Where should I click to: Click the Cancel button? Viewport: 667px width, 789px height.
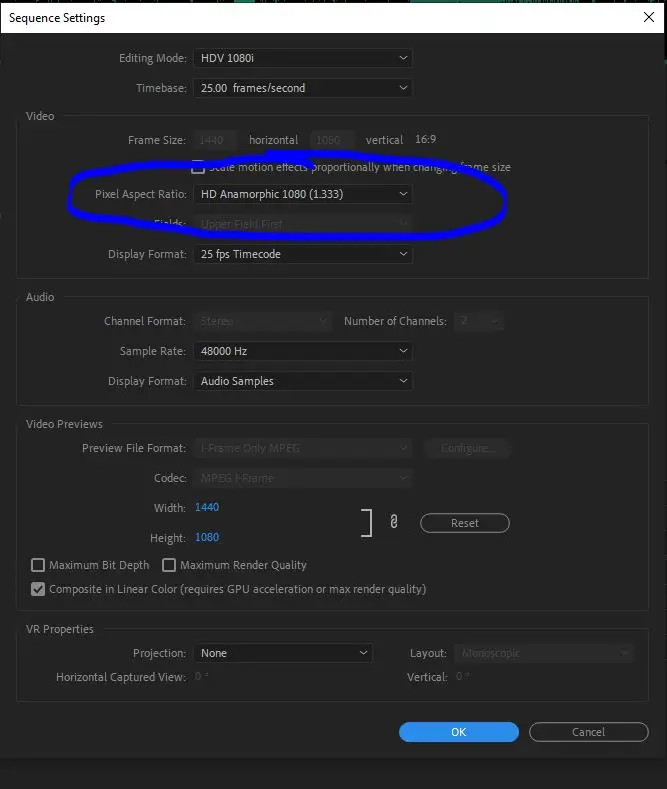(589, 732)
